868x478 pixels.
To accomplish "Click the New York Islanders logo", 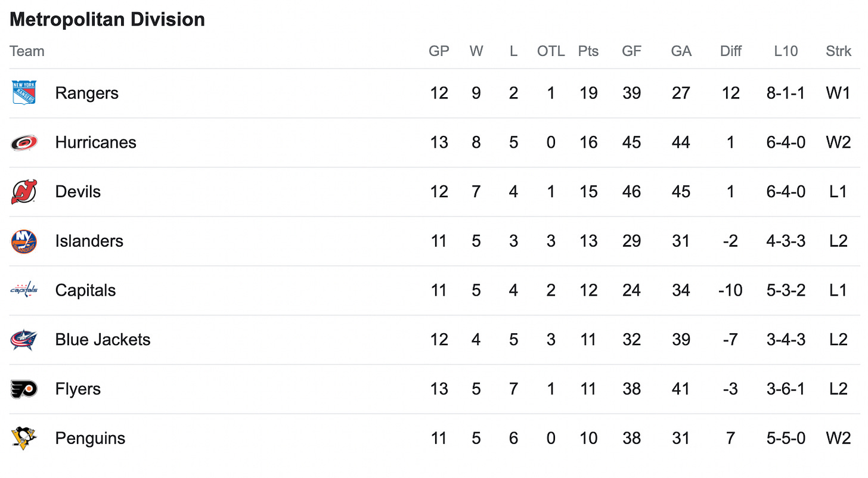I will [24, 241].
